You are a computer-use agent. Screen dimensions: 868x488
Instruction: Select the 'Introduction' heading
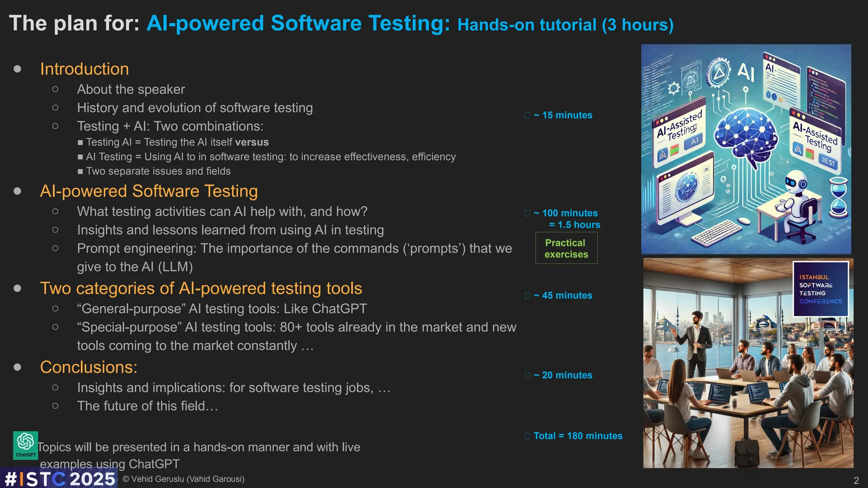coord(84,69)
